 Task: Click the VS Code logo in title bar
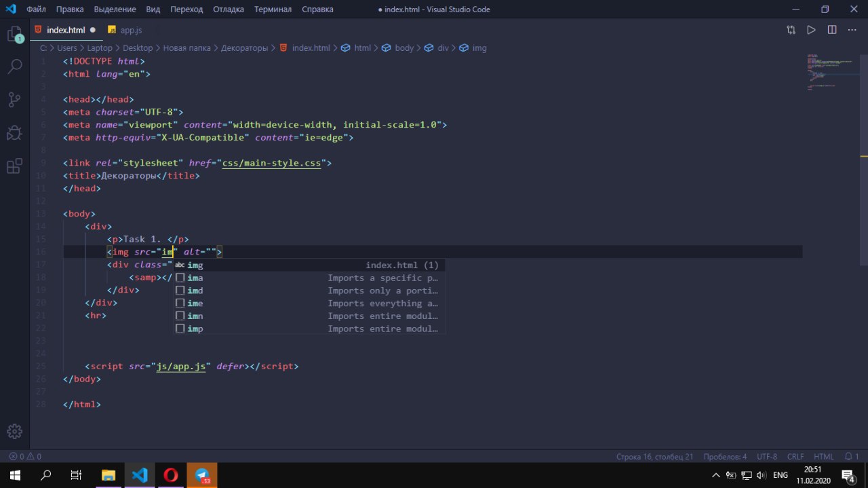coord(10,10)
